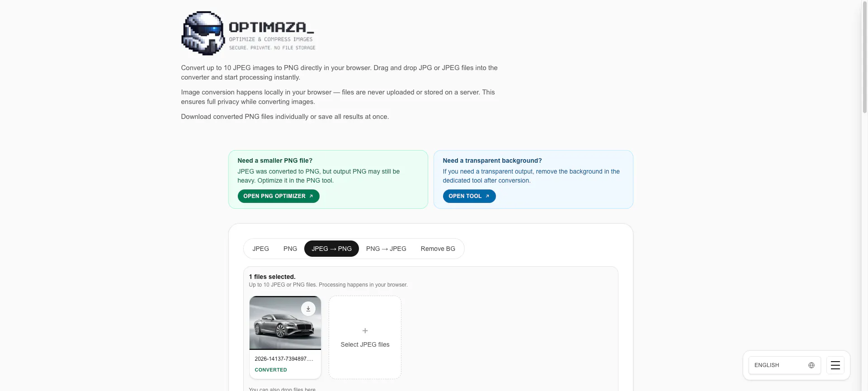The height and width of the screenshot is (391, 868).
Task: Click the Open PNG Optimizer button
Action: tap(278, 196)
